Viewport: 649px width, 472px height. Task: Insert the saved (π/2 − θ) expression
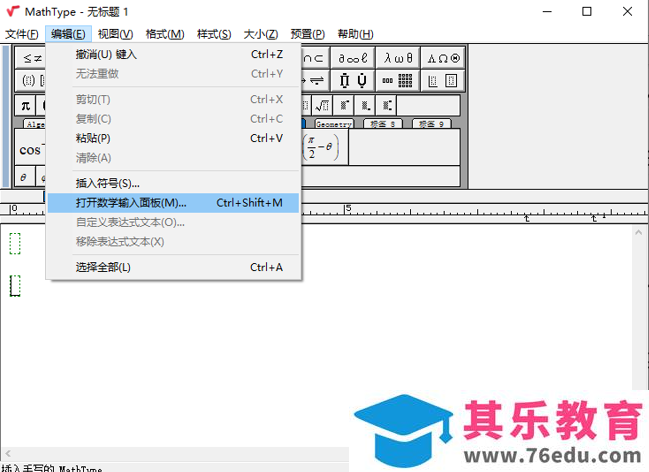click(x=325, y=147)
